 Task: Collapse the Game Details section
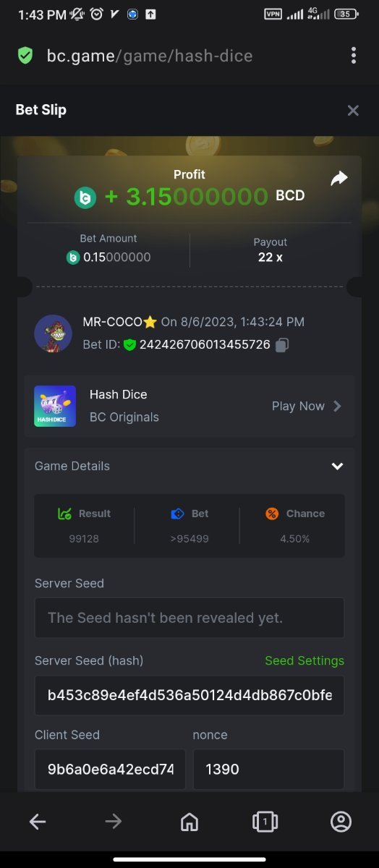tap(337, 467)
